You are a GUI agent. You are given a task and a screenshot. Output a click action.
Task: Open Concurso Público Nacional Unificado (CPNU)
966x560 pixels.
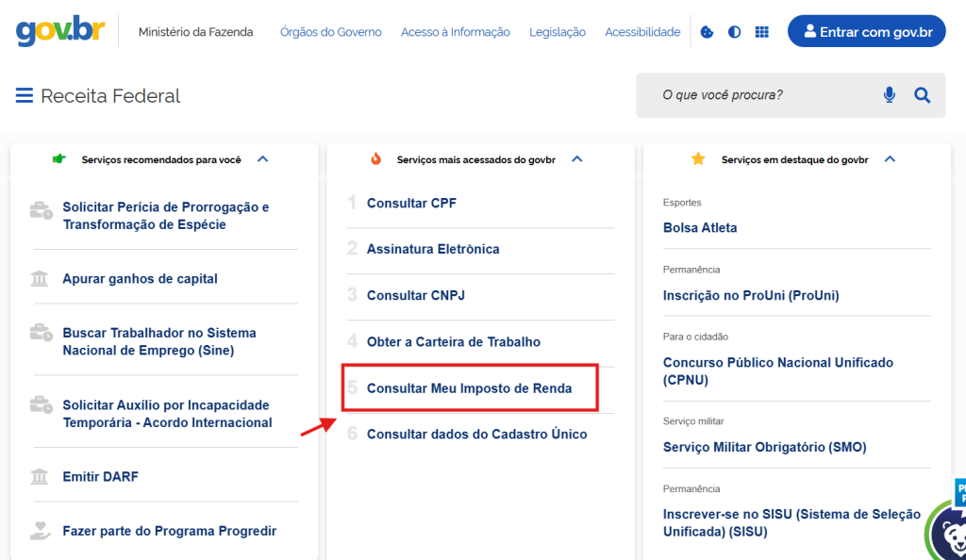coord(778,371)
